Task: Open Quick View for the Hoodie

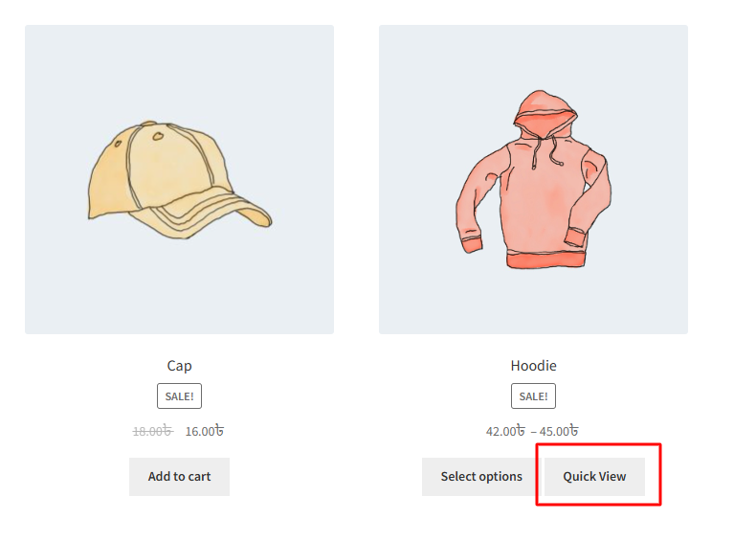Action: (594, 476)
